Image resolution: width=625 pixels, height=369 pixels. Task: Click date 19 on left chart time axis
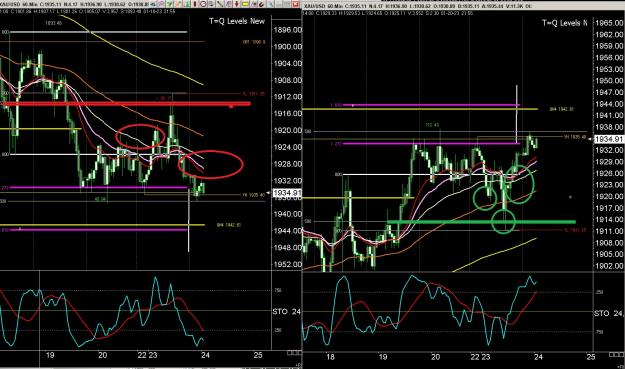tap(50, 355)
